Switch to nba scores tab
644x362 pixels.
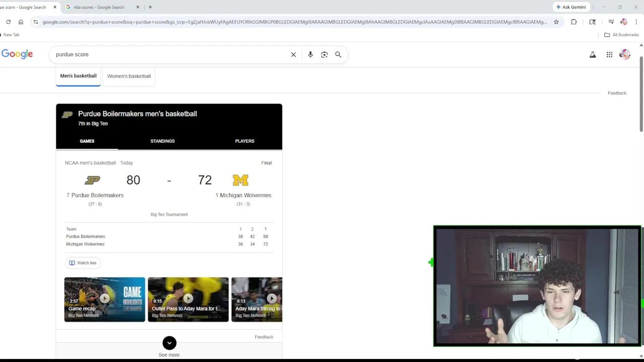[99, 7]
